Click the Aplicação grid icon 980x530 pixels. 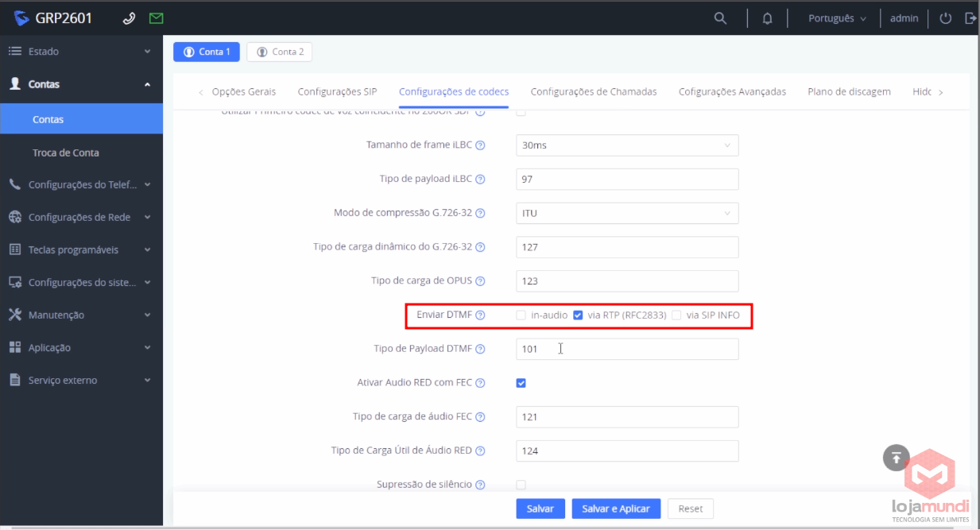tap(15, 347)
